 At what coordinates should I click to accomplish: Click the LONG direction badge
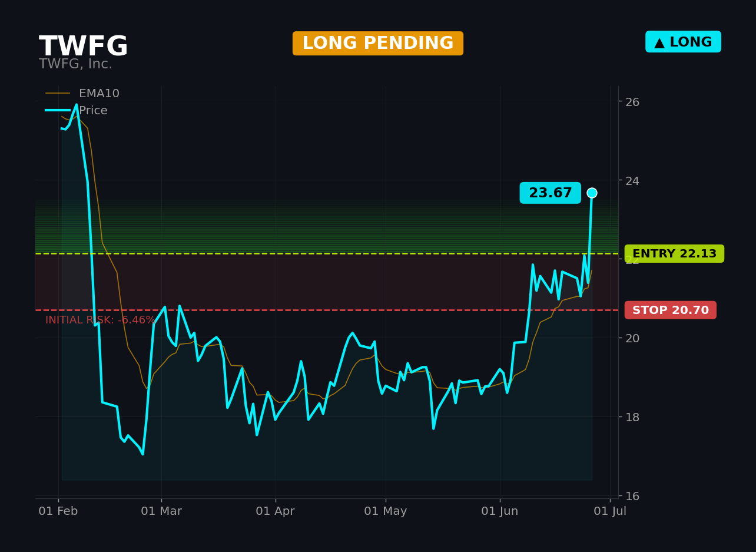[683, 42]
